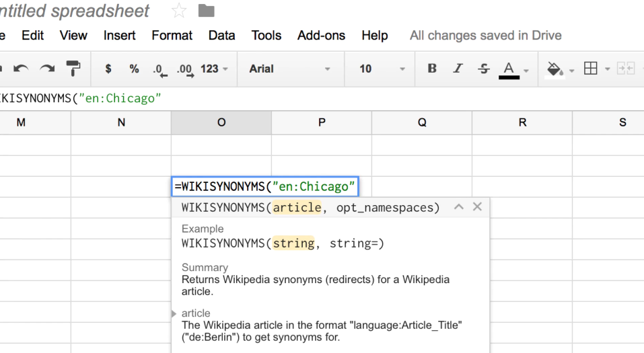The width and height of the screenshot is (644, 353).
Task: Click the highlighted 'article' parameter
Action: 297,208
